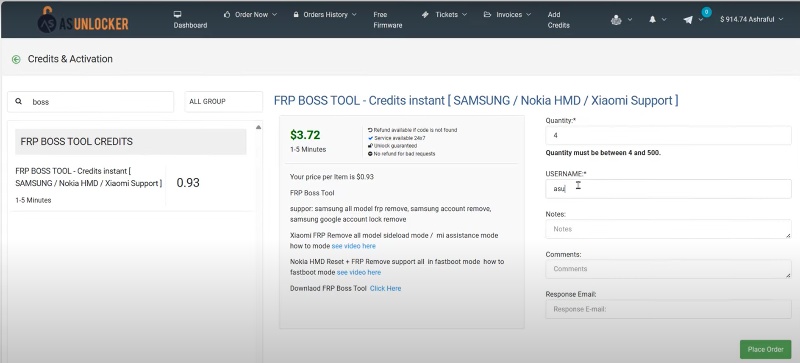Click the USERNAME input field
The height and width of the screenshot is (363, 800).
668,188
